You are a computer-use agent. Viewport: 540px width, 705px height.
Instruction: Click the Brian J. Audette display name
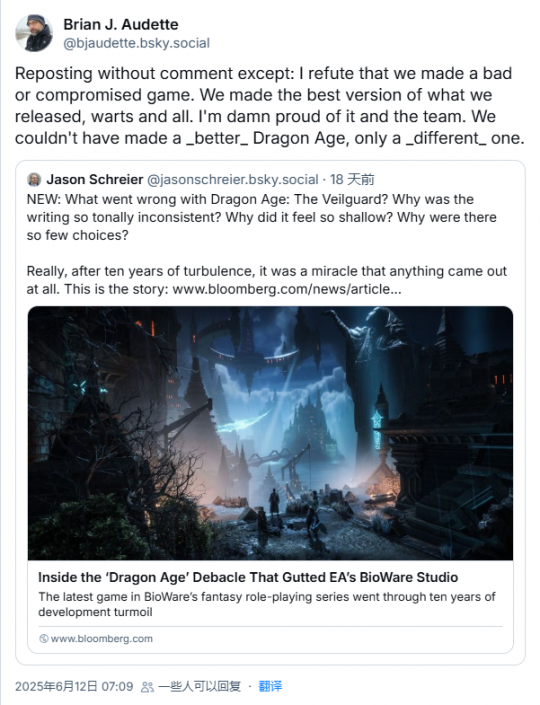pos(120,24)
